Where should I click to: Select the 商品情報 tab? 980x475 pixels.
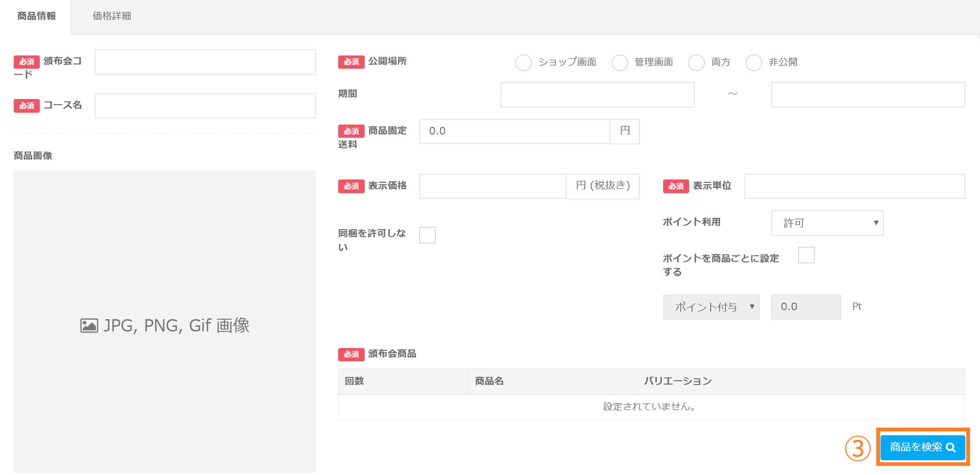point(36,16)
